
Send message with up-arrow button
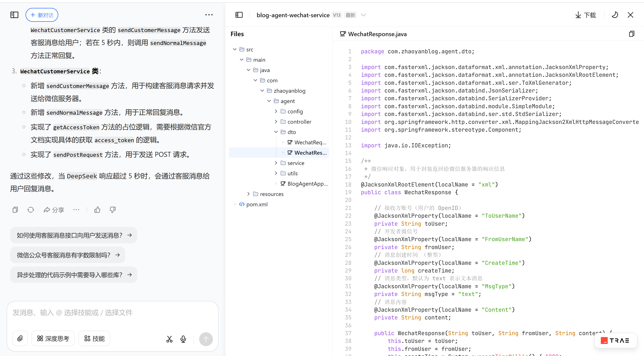coord(206,339)
